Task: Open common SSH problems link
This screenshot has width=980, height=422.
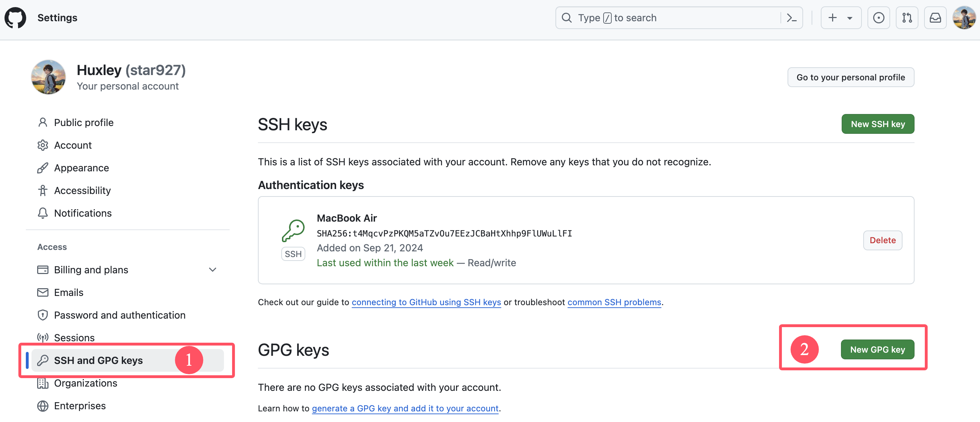Action: (x=614, y=302)
